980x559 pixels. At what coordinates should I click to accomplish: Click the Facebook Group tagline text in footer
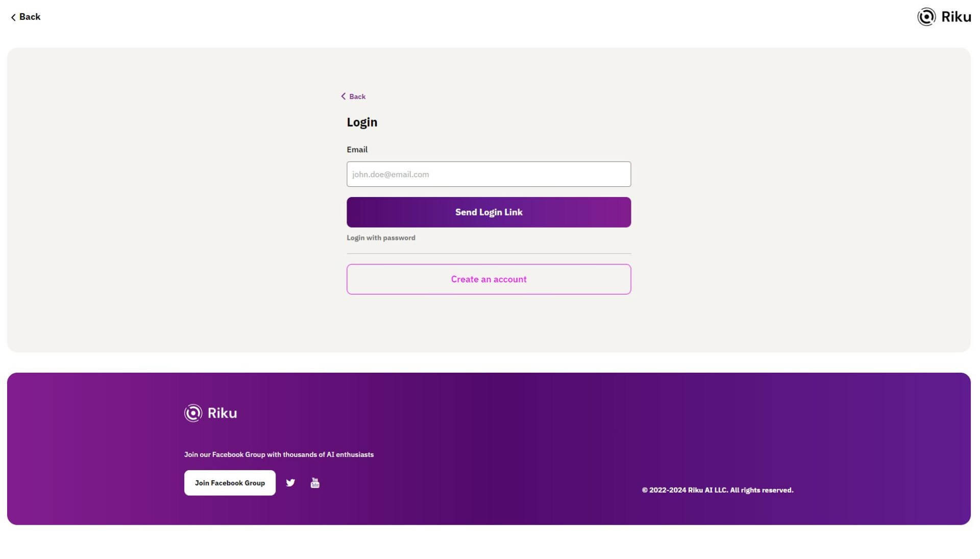pos(279,454)
